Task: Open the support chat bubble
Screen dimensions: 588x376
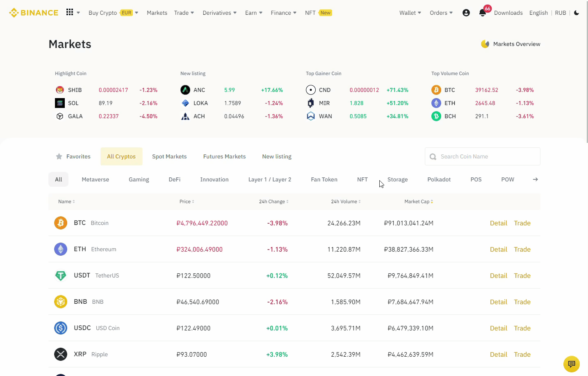Action: [x=571, y=364]
